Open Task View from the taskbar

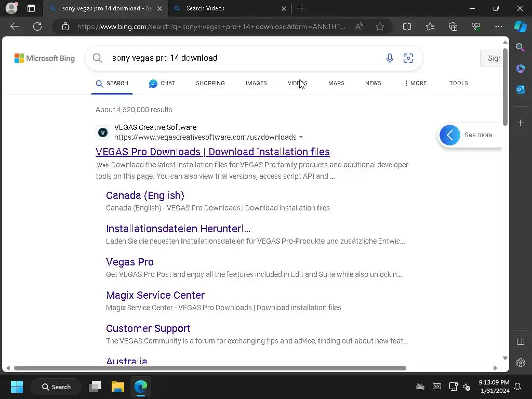95,387
